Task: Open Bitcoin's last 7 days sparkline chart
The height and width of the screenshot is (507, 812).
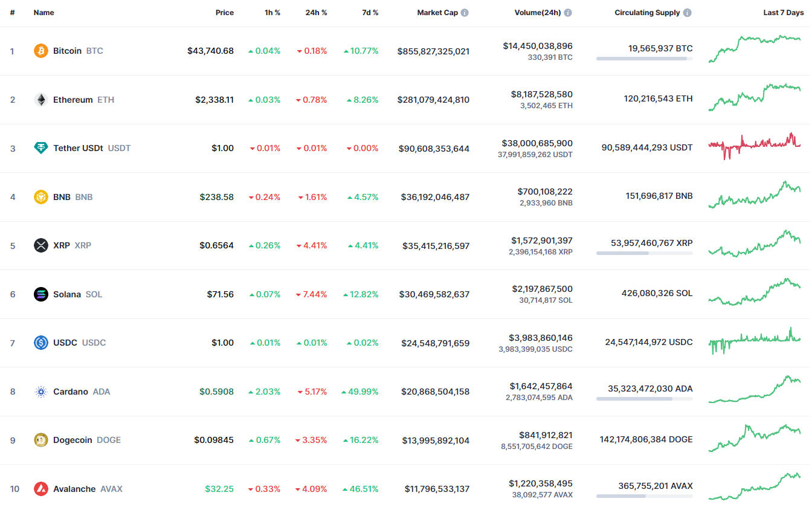Action: point(755,48)
